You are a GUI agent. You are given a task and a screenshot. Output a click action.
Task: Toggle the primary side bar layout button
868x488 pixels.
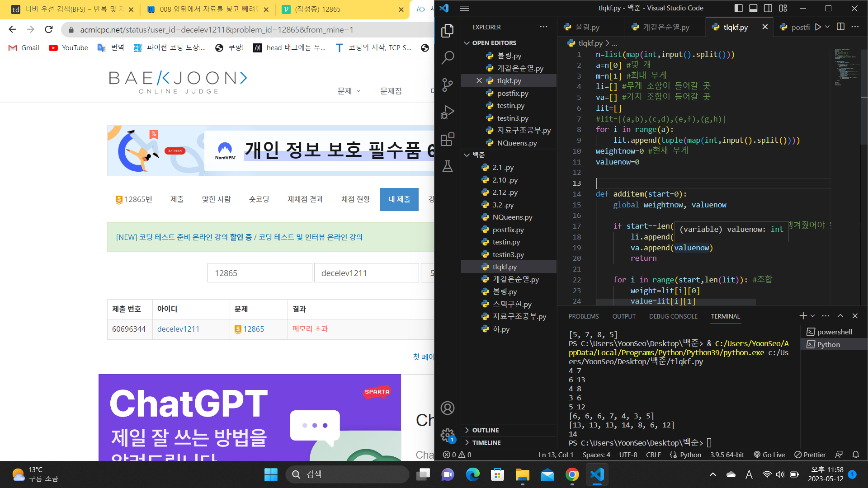(x=739, y=8)
